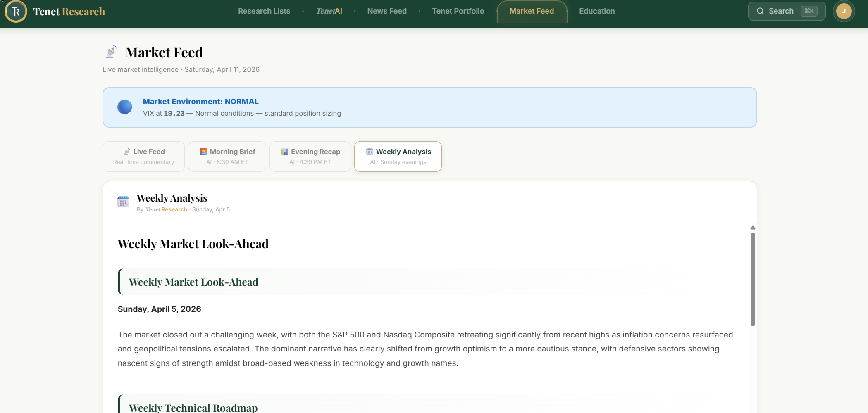Screen dimensions: 868x413
Task: Click the ⌘K shortcut badge in search
Action: click(x=809, y=11)
